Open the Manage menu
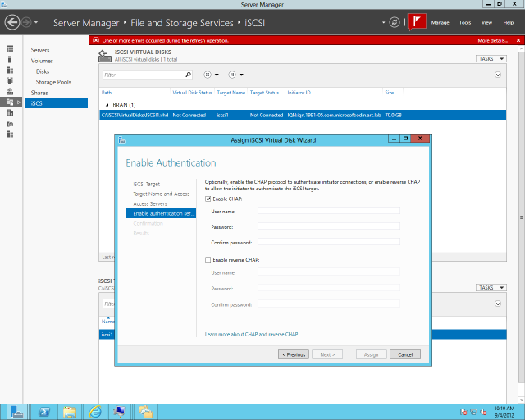525x420 pixels. (440, 22)
